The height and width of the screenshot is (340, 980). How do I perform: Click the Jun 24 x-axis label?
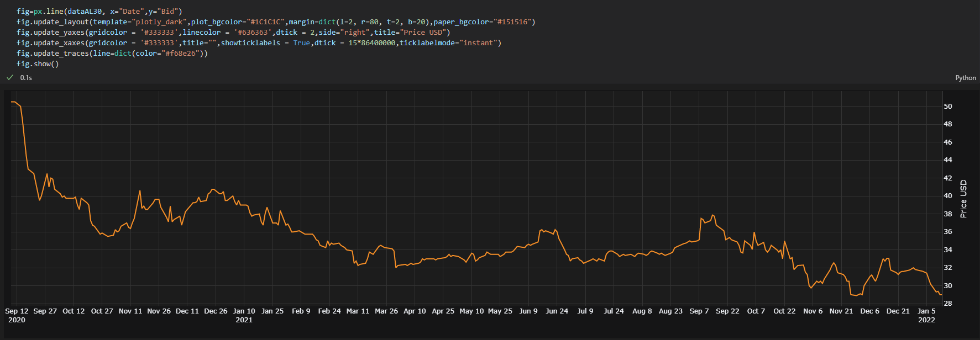point(557,311)
